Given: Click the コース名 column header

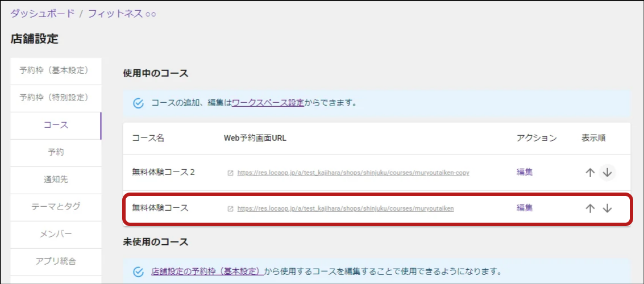Looking at the screenshot, I should click(x=148, y=138).
